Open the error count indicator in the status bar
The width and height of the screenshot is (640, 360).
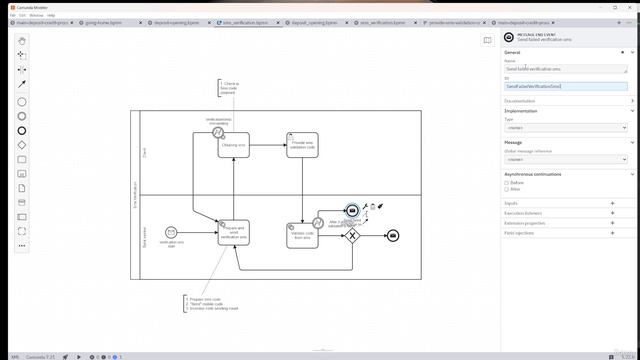(94, 357)
